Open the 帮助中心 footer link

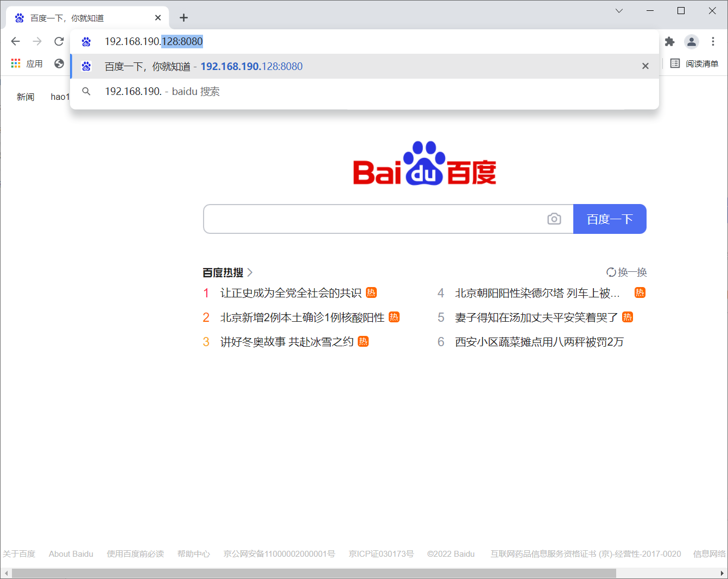(x=193, y=553)
